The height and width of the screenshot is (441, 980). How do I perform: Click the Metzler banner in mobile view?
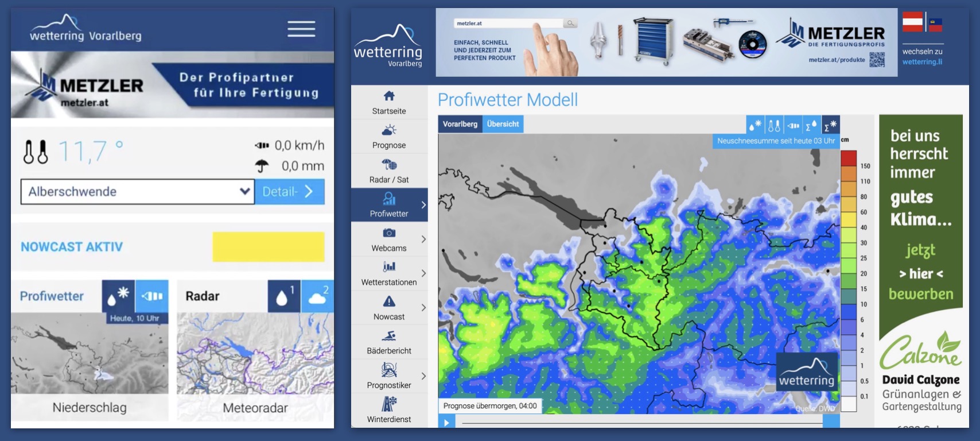pos(172,85)
